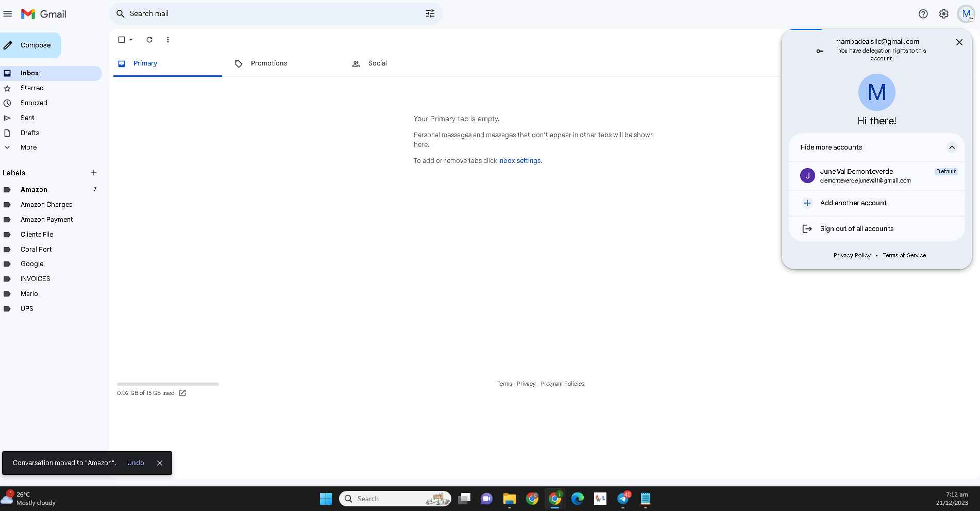This screenshot has width=980, height=511.
Task: Open Task View on taskbar
Action: pos(464,499)
